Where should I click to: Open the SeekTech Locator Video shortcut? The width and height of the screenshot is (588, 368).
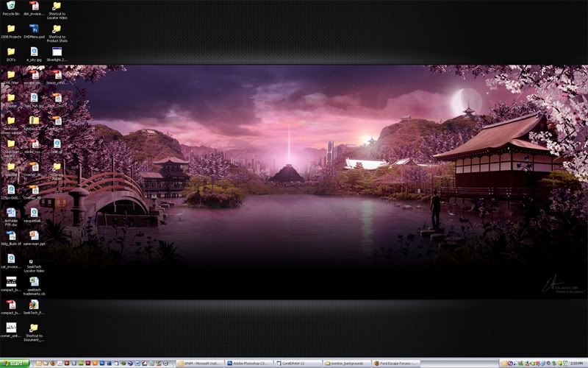[34, 263]
